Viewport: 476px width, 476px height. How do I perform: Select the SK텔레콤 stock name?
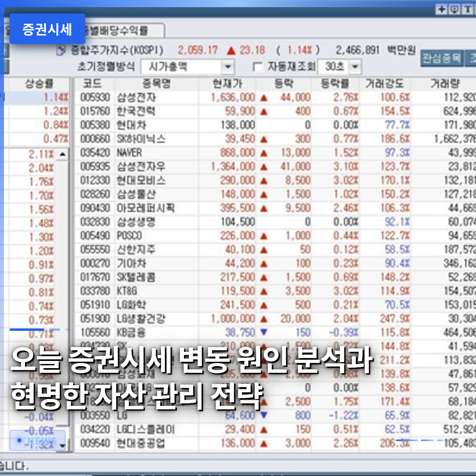[x=136, y=277]
